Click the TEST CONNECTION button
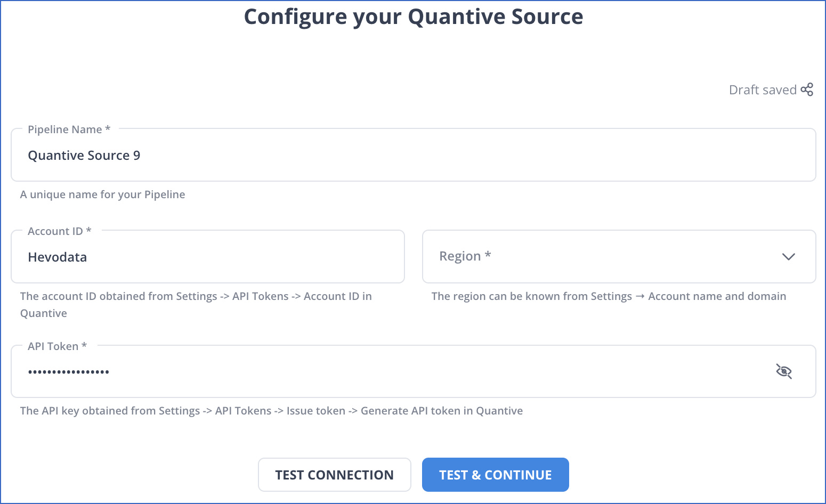This screenshot has width=826, height=504. 334,474
